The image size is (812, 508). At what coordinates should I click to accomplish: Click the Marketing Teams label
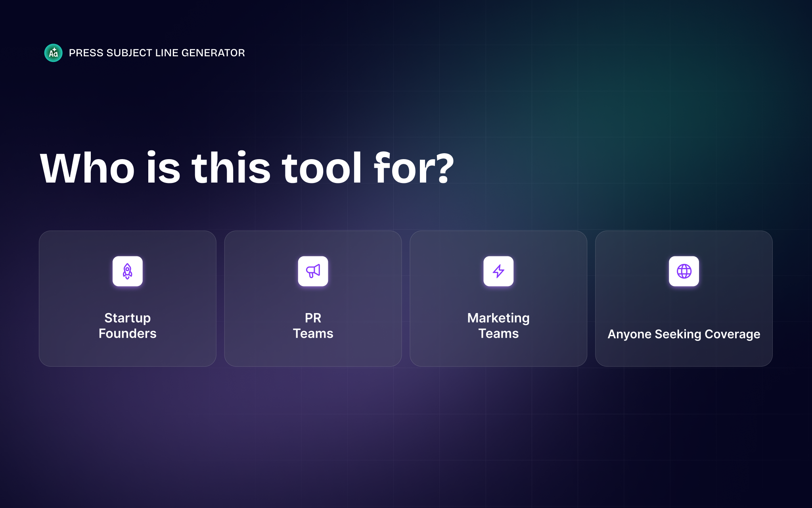tap(499, 325)
